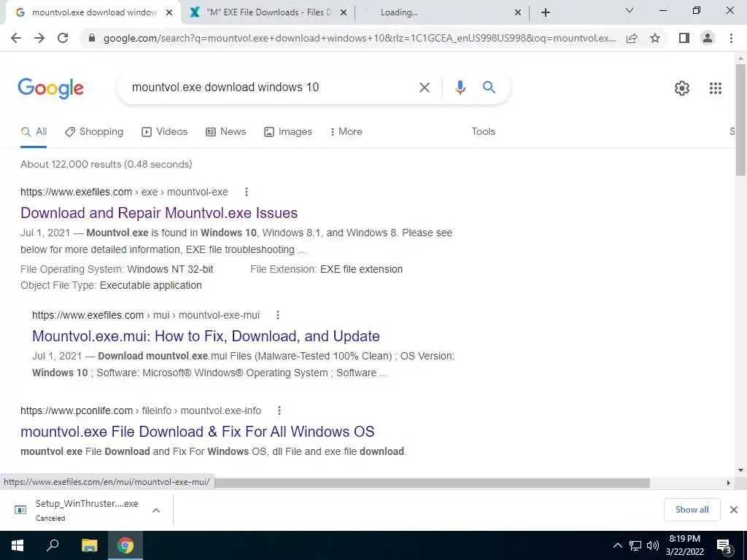This screenshot has width=747, height=560.
Task: Bookmark this page with the star icon
Action: [x=655, y=38]
